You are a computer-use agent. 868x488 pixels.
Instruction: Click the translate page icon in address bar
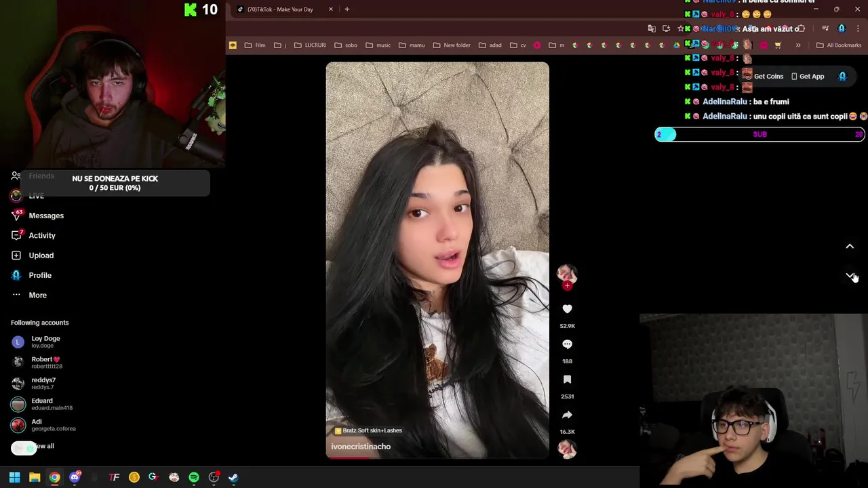point(652,28)
